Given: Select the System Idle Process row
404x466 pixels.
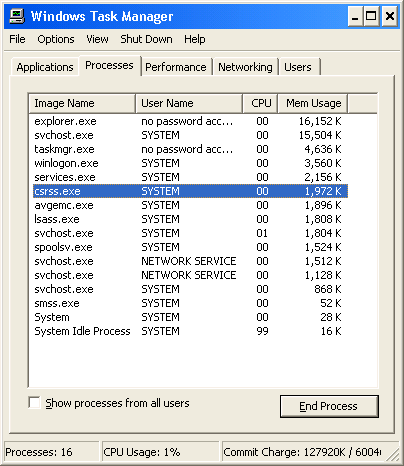Looking at the screenshot, I should [190, 331].
